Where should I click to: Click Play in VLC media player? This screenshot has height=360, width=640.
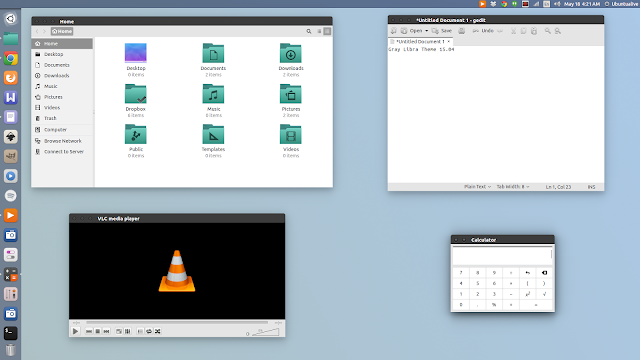tap(76, 331)
